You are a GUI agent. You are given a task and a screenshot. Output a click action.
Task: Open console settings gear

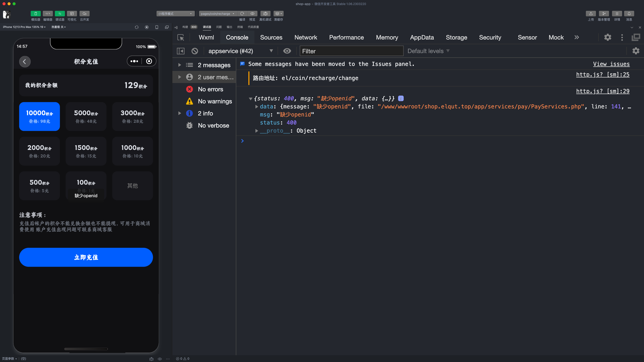636,51
